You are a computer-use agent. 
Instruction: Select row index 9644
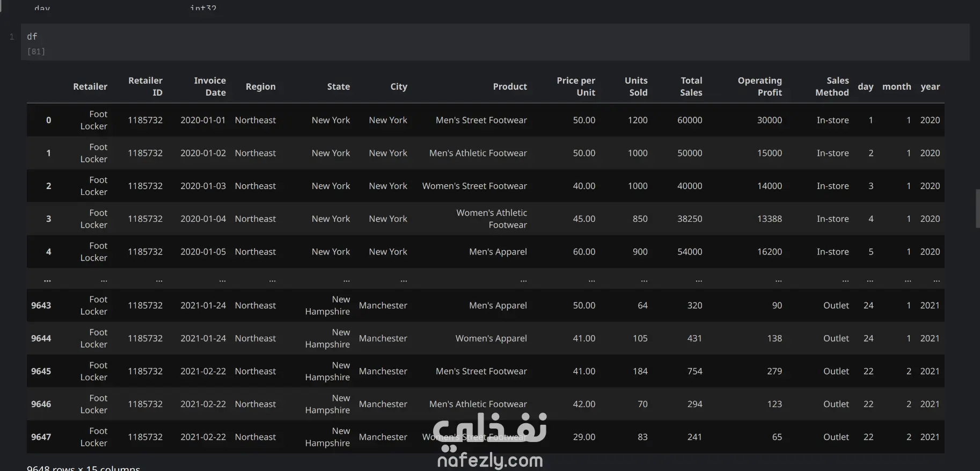click(41, 338)
